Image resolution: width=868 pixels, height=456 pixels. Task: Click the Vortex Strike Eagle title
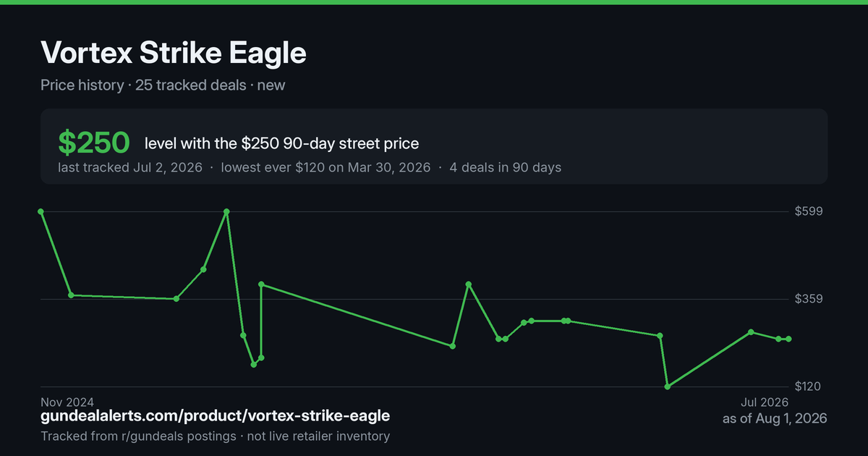174,53
